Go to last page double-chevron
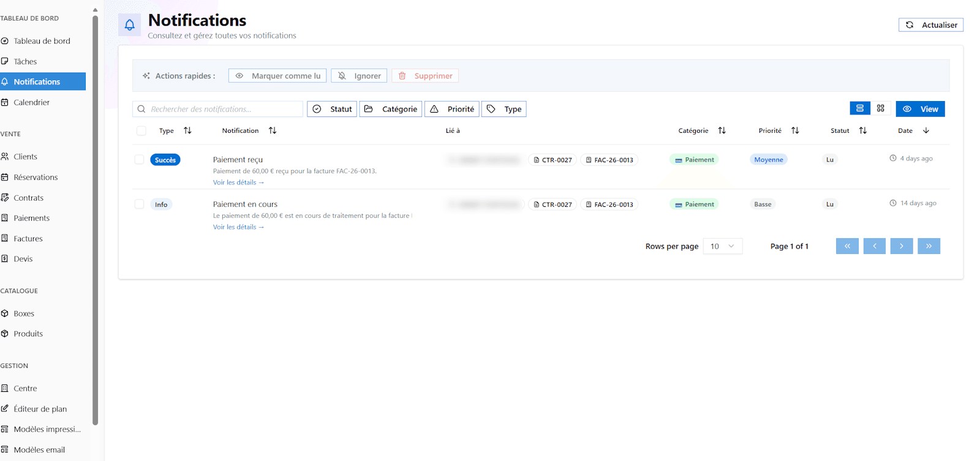 pyautogui.click(x=929, y=246)
